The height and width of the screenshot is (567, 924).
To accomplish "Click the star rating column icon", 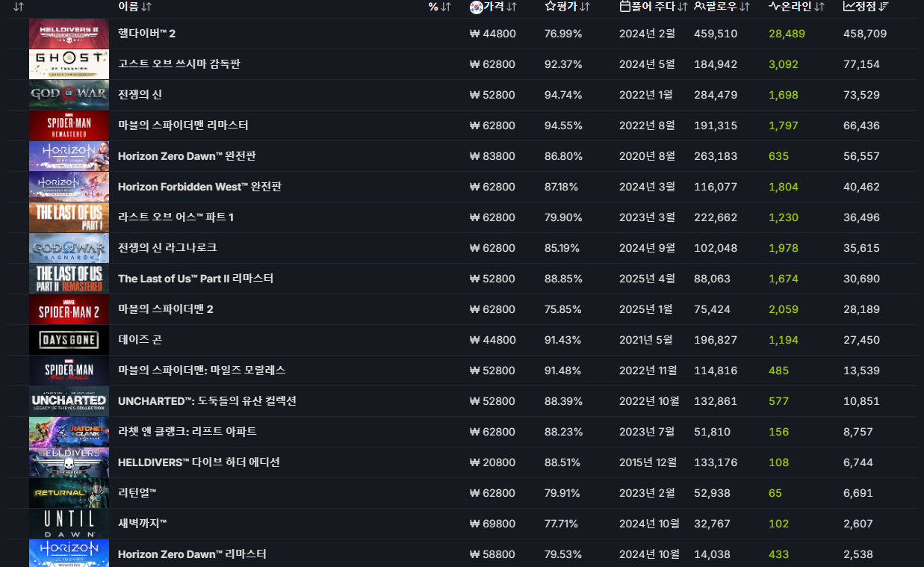I will click(550, 7).
